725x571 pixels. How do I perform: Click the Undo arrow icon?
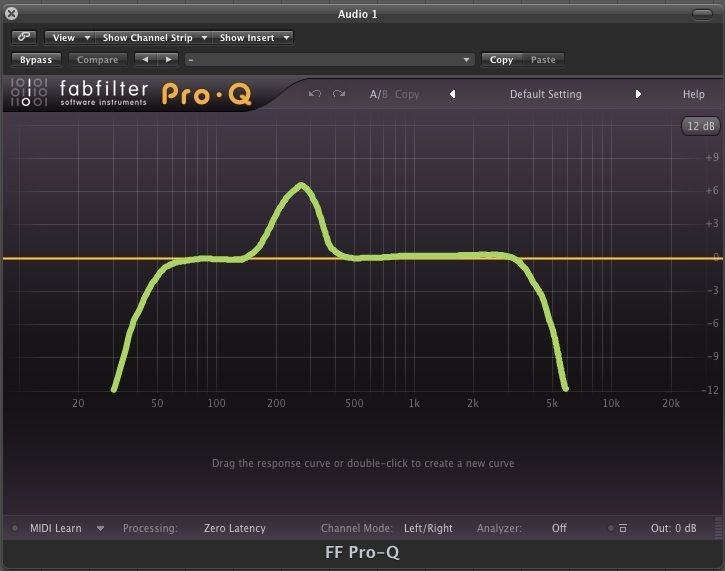314,94
